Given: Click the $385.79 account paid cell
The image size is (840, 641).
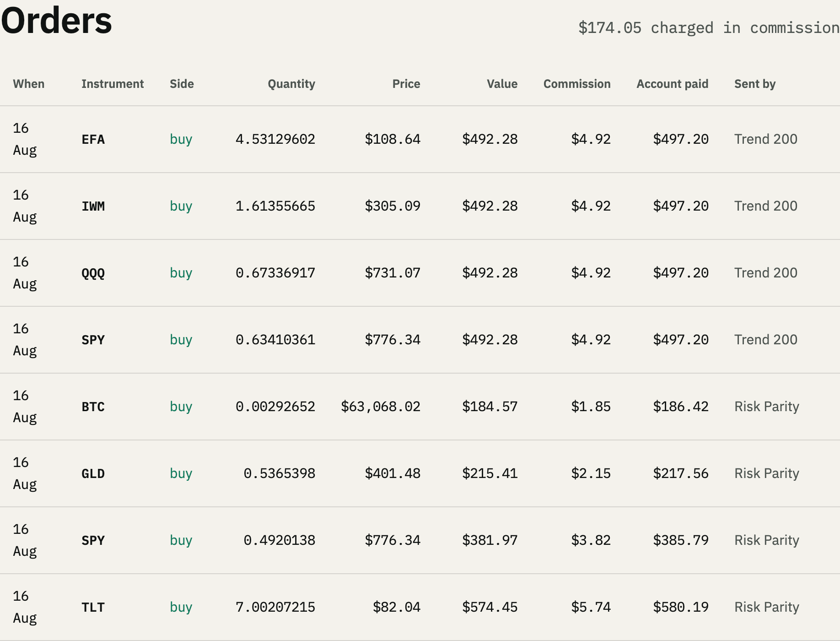Looking at the screenshot, I should coord(681,540).
